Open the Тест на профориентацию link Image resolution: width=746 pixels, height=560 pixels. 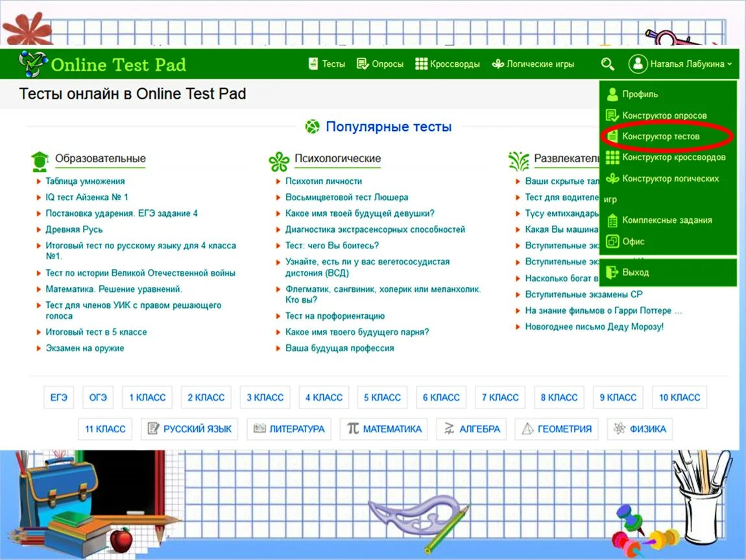pos(335,316)
